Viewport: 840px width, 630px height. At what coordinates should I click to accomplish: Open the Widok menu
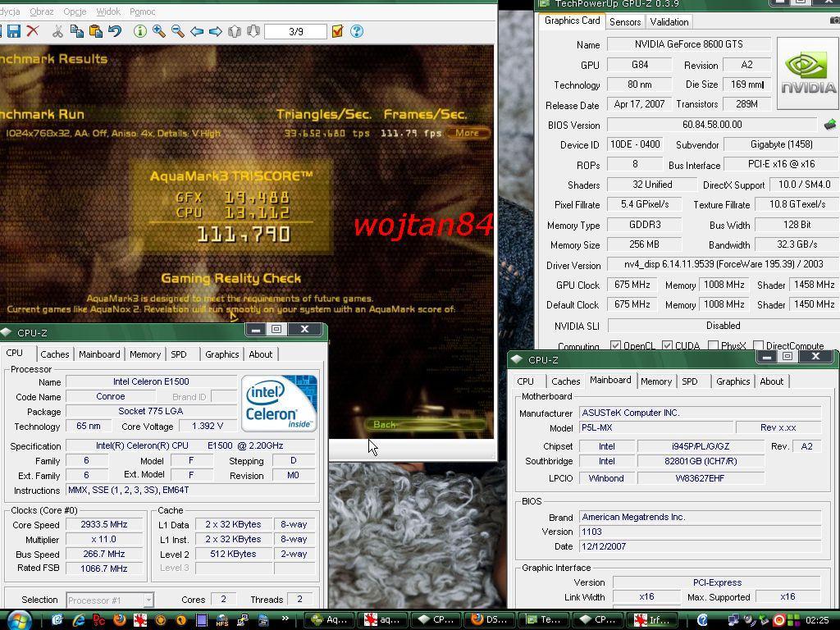(x=108, y=11)
